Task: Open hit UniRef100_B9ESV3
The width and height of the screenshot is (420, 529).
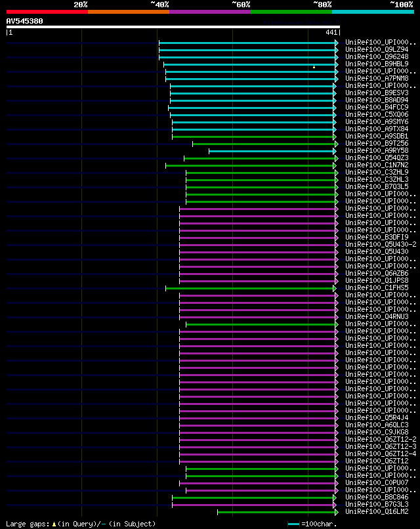Action: click(x=377, y=93)
